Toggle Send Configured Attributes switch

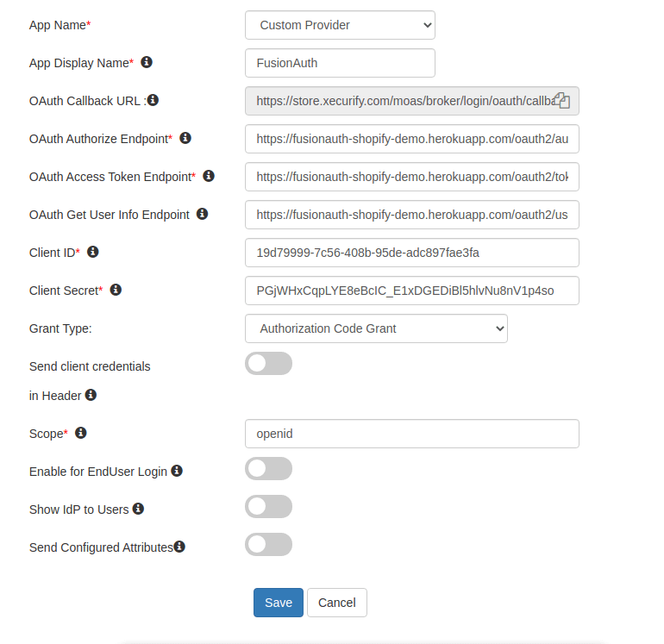268,545
